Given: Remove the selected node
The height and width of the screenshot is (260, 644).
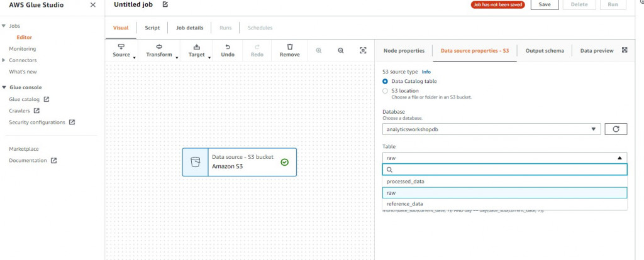Looking at the screenshot, I should (x=289, y=50).
